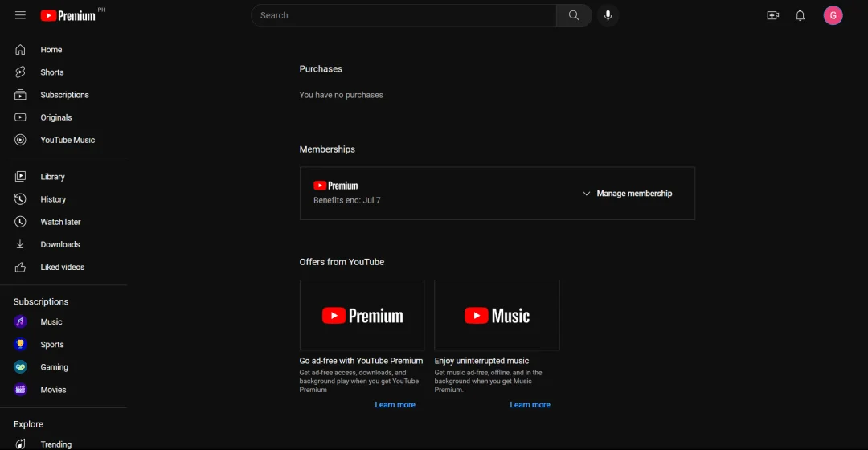
Task: Expand the Manage membership chevron
Action: (586, 194)
